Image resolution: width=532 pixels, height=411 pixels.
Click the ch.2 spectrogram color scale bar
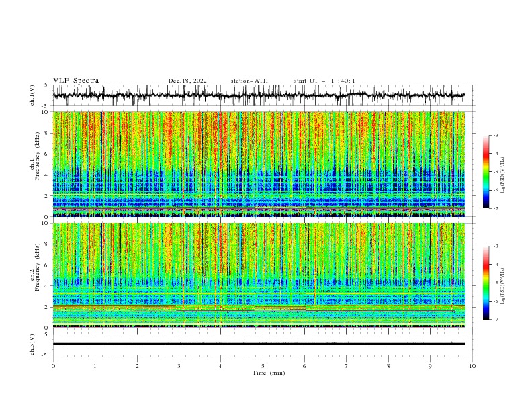pyautogui.click(x=486, y=283)
